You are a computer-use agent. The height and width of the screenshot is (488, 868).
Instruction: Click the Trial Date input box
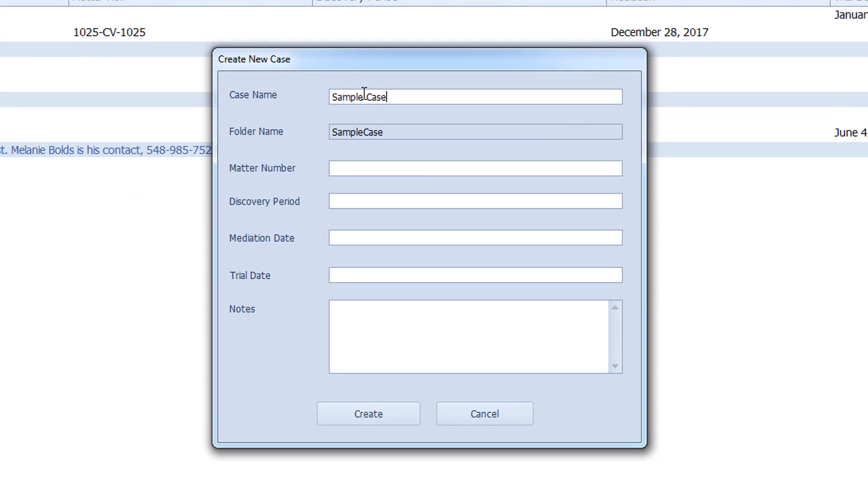click(475, 275)
